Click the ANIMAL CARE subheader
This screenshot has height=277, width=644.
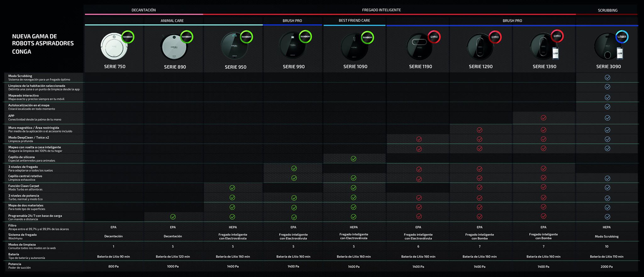tap(172, 21)
